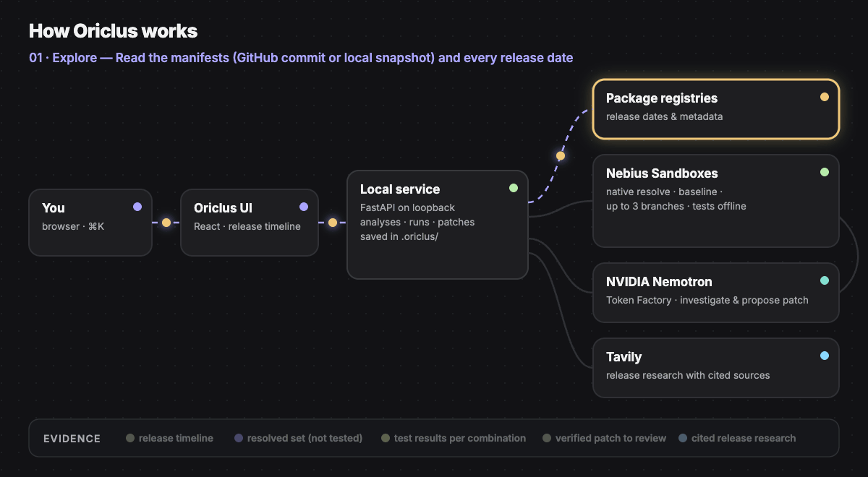Open the Nebius Sandboxes node card
Image resolution: width=868 pixels, height=477 pixels.
pos(716,201)
